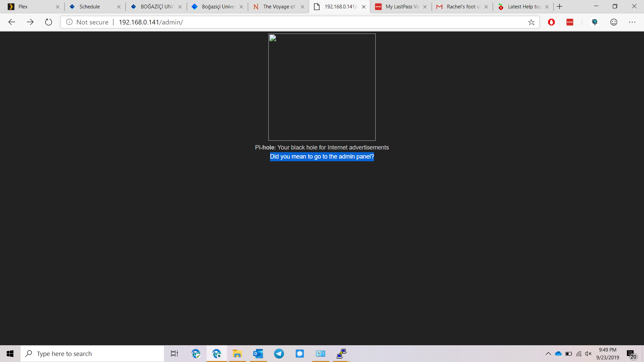Viewport: 644px width, 362px height.
Task: Click the globe extension icon in toolbar
Action: click(x=595, y=22)
